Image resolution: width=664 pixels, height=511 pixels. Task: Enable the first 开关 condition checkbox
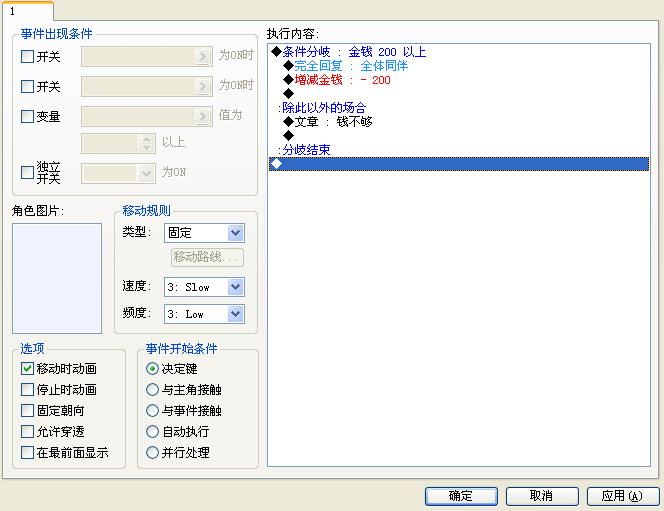28,56
